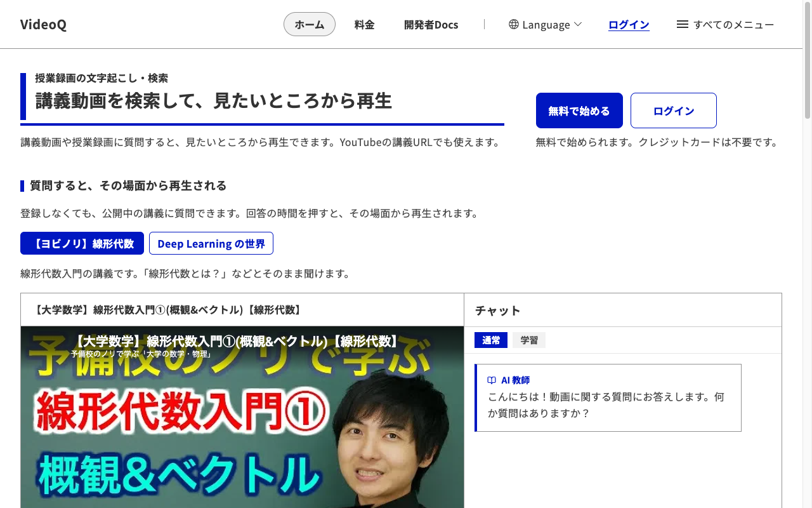Click the 無料で始める button

coord(579,110)
